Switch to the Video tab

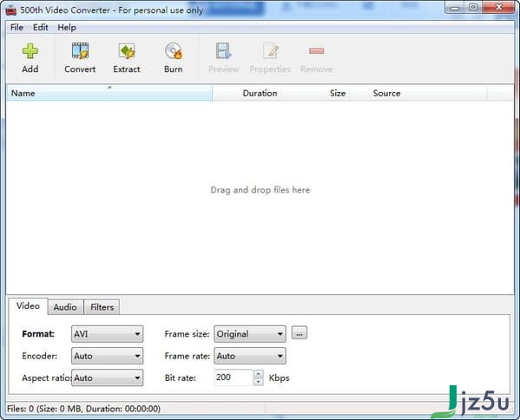[x=28, y=306]
